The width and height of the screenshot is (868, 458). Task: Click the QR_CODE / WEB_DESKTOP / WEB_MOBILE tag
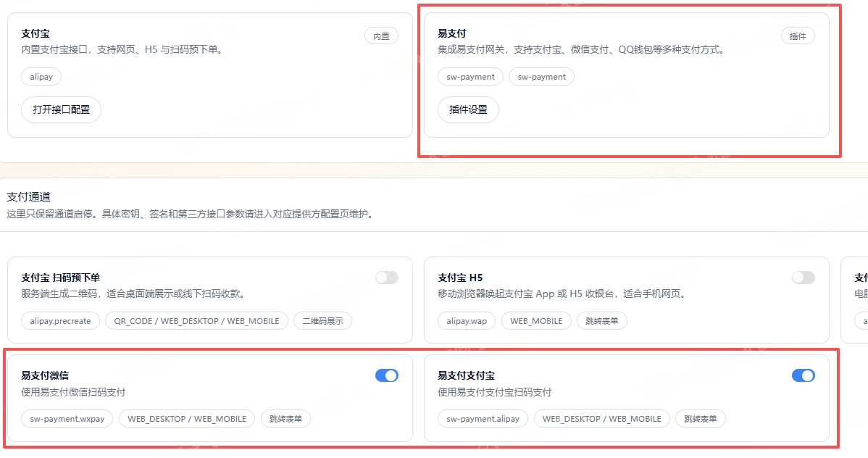tap(196, 321)
